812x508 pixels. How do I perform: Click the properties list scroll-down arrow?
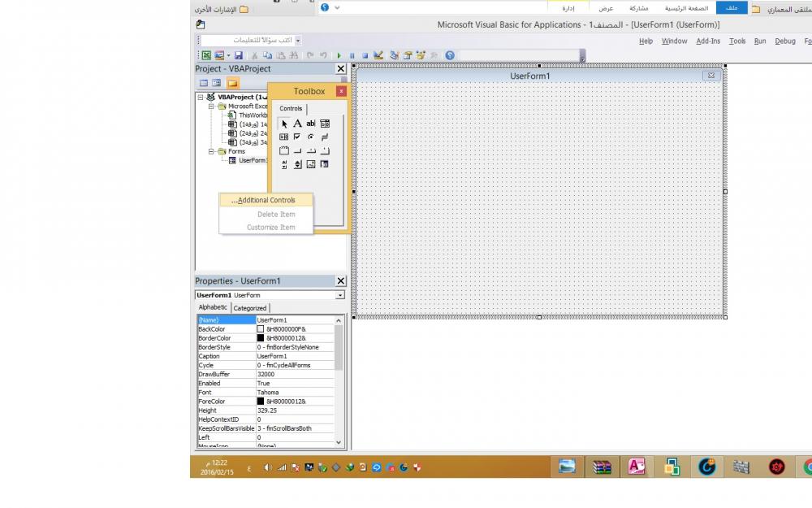click(339, 442)
